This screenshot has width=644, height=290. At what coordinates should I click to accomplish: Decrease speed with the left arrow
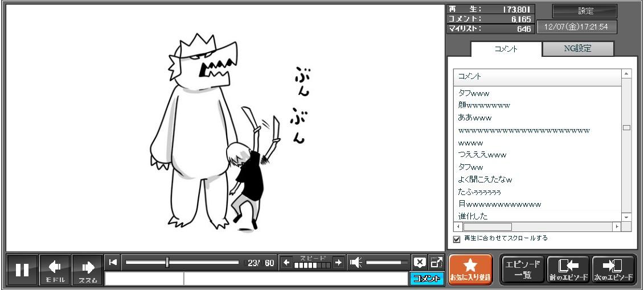[x=286, y=262]
